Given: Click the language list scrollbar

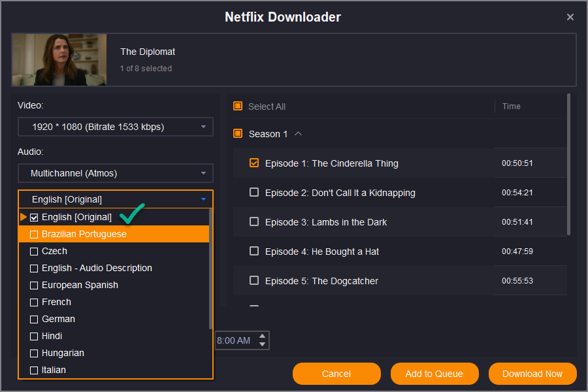Looking at the screenshot, I should (210, 269).
